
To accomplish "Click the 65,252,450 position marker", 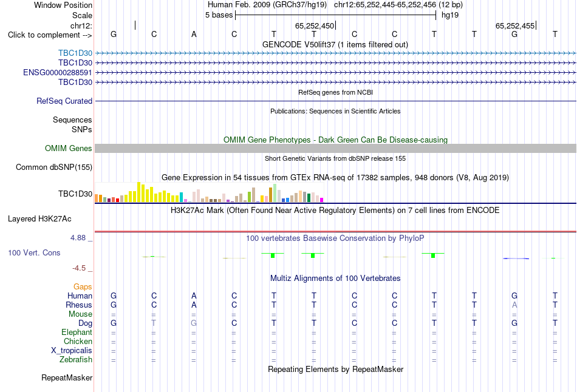I will click(x=315, y=25).
